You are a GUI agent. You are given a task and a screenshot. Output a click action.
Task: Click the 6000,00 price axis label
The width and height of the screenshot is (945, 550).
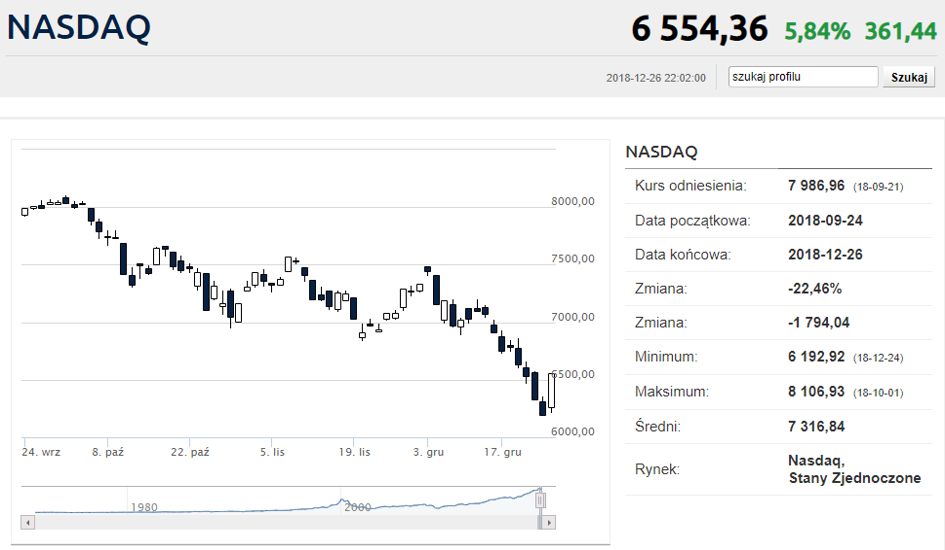click(573, 431)
